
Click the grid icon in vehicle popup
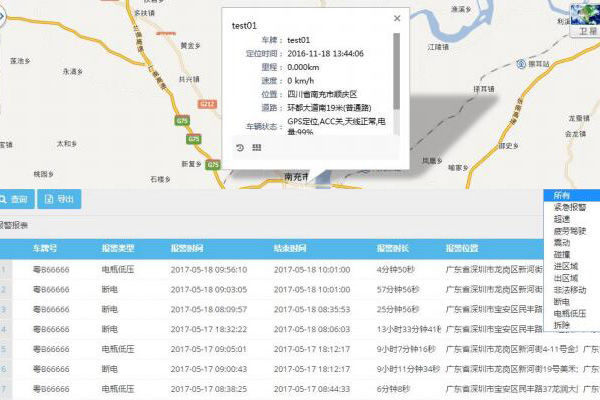[x=256, y=148]
